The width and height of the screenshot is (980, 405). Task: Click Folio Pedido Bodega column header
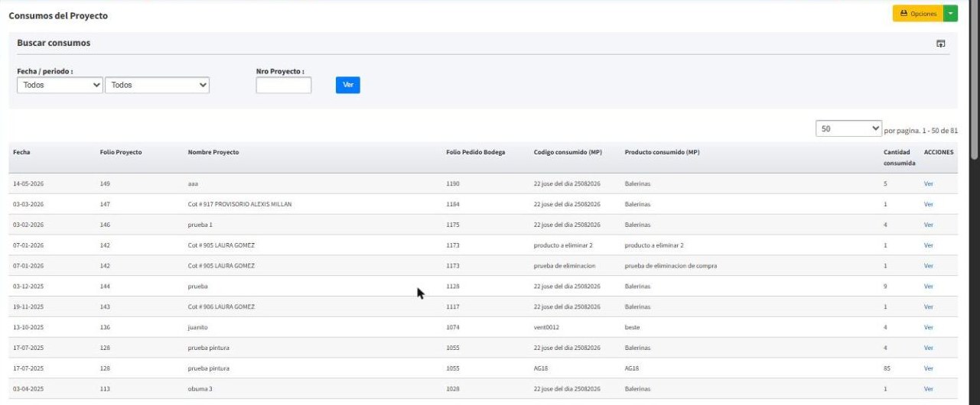pos(476,152)
